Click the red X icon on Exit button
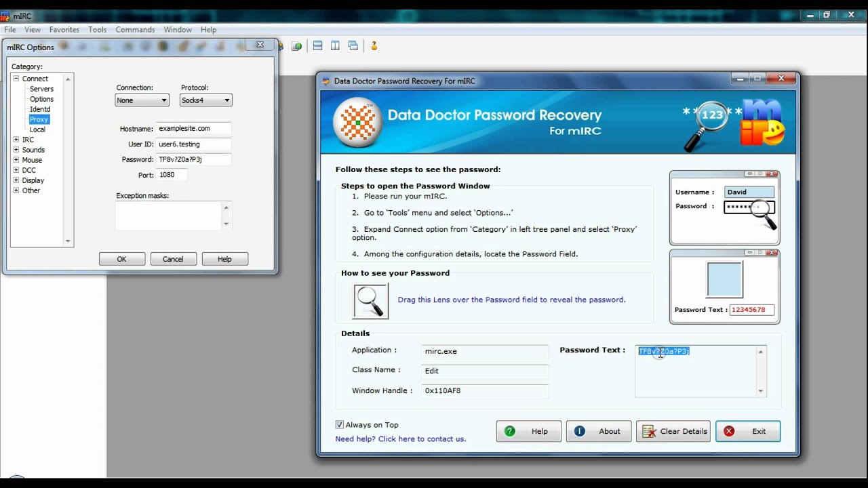The image size is (868, 488). point(729,431)
